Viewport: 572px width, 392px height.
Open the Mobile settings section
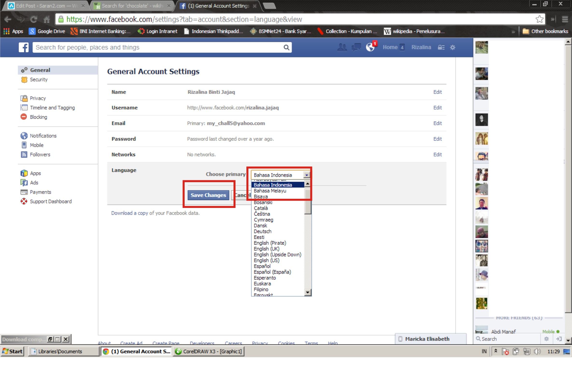click(x=37, y=145)
